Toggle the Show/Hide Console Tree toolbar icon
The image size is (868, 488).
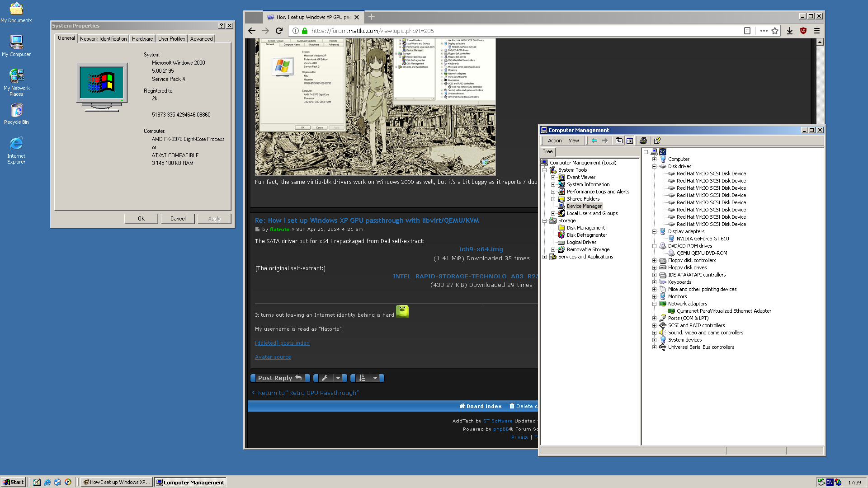coord(629,141)
